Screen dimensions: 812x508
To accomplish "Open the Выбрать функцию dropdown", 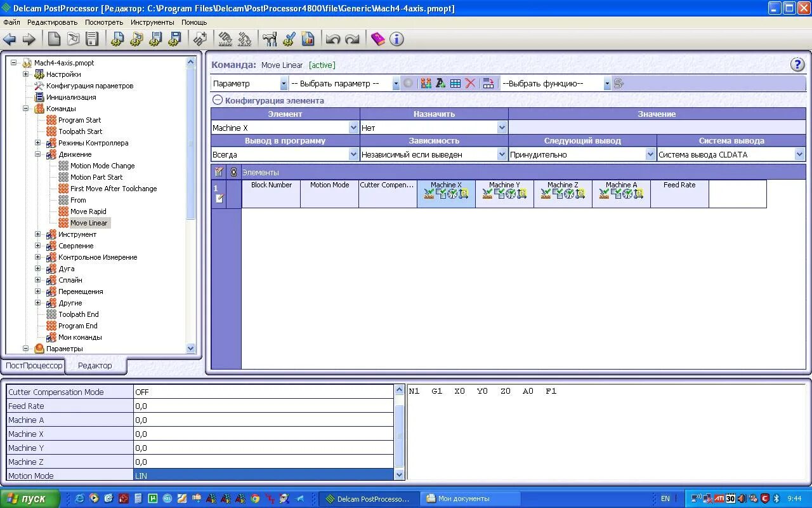I will (607, 84).
